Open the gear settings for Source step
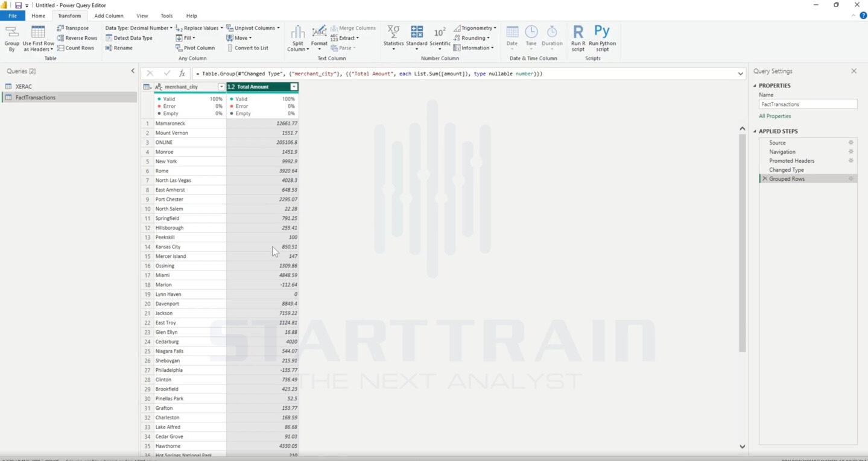 coord(851,143)
